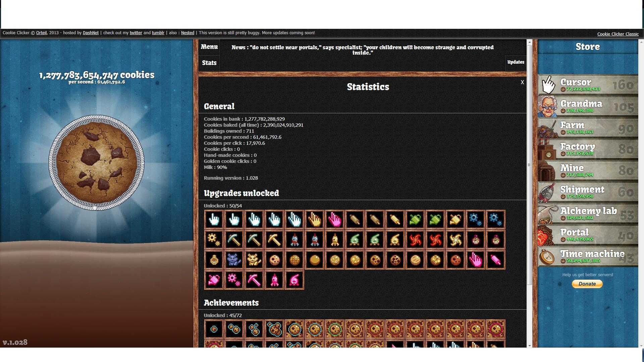Click the Donate button
Image resolution: width=644 pixels, height=362 pixels.
587,284
